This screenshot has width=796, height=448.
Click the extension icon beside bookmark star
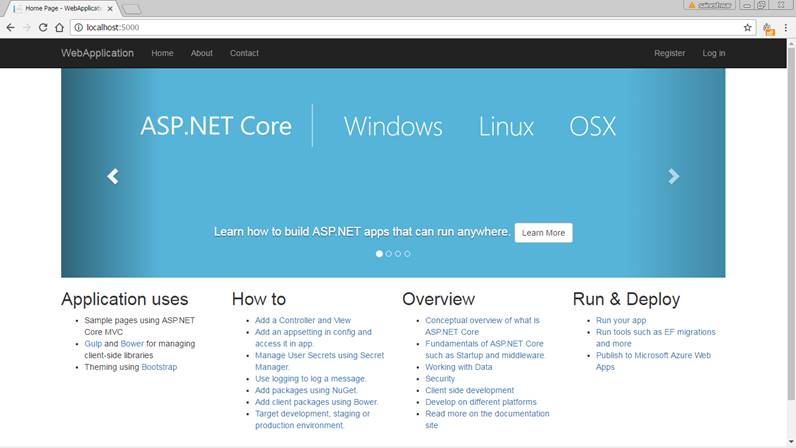pos(769,29)
